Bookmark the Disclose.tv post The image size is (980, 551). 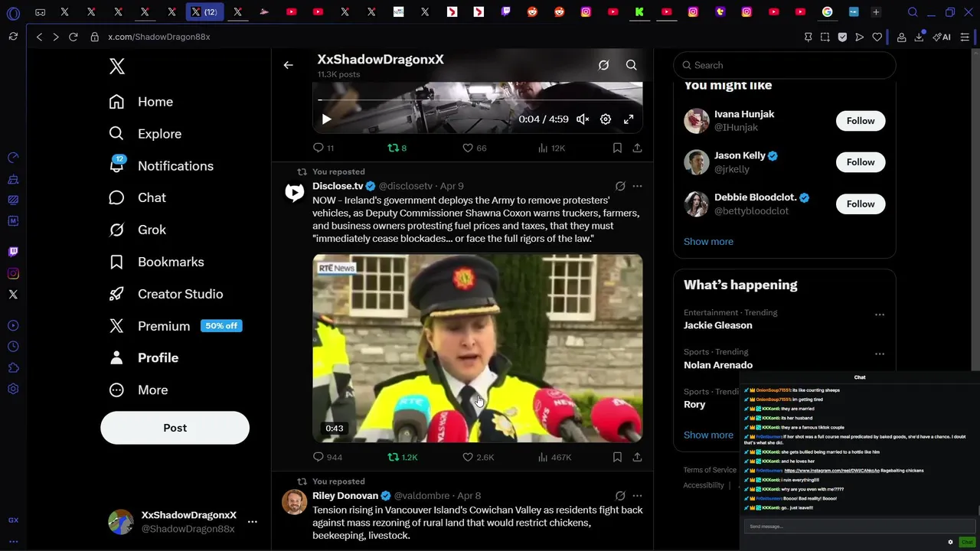[617, 457]
